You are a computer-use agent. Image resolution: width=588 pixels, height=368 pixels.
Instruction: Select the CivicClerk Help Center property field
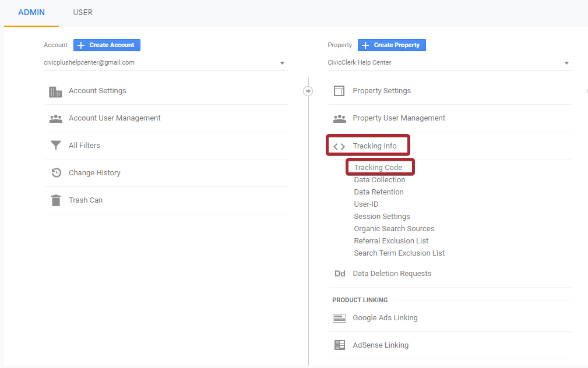(450, 62)
